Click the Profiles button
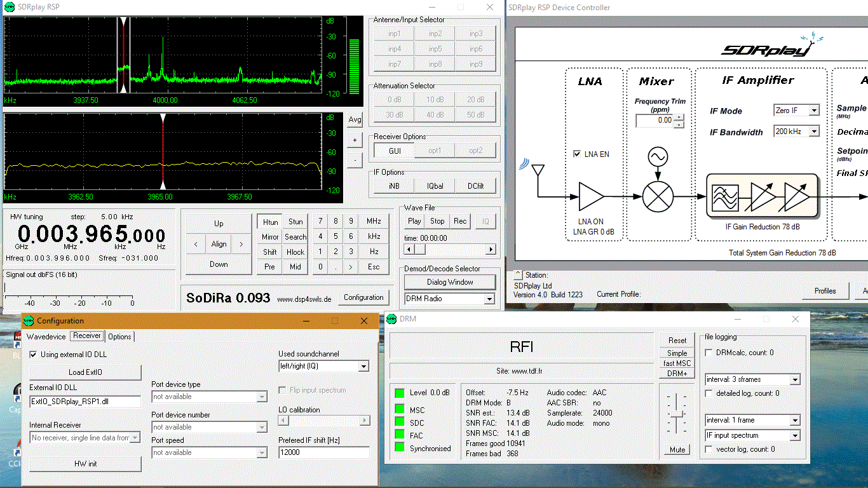 tap(825, 291)
